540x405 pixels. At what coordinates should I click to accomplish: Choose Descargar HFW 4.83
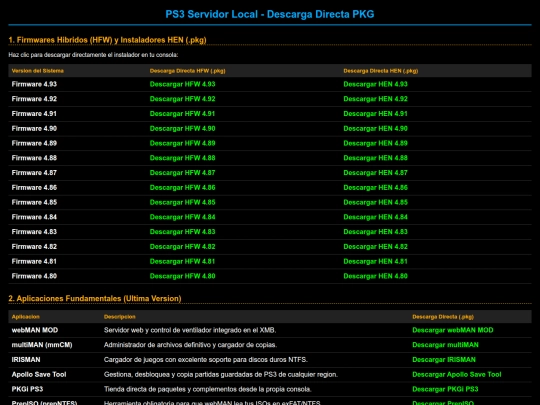pos(183,232)
